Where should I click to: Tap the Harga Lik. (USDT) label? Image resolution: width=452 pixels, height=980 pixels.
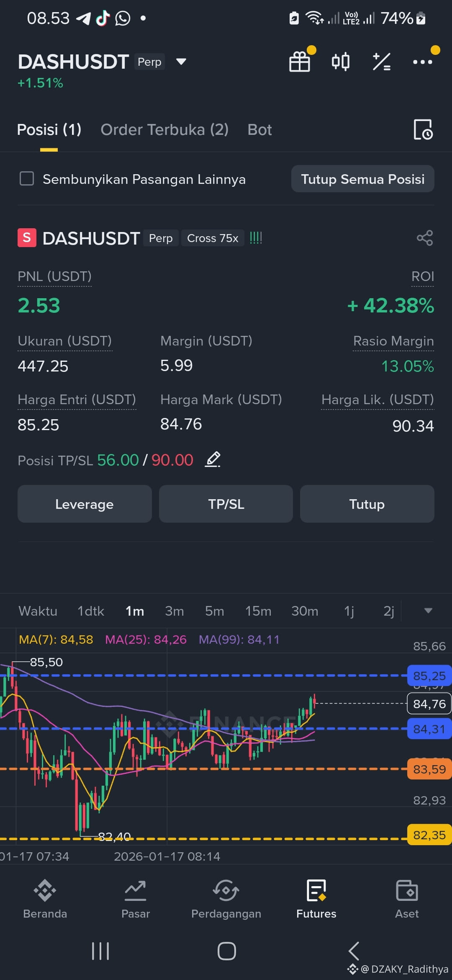click(378, 400)
